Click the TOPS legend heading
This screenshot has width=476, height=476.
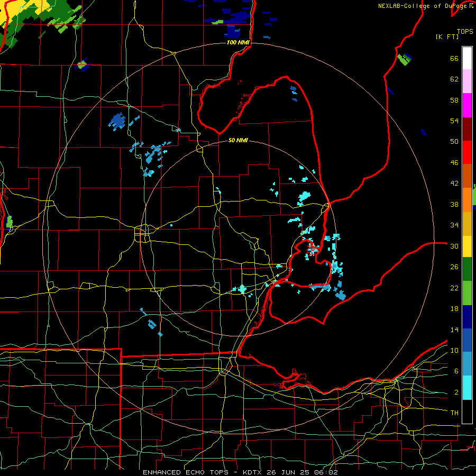(465, 31)
